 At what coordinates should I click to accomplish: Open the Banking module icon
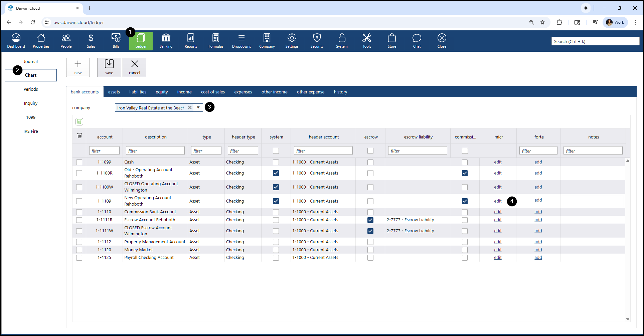pos(166,41)
